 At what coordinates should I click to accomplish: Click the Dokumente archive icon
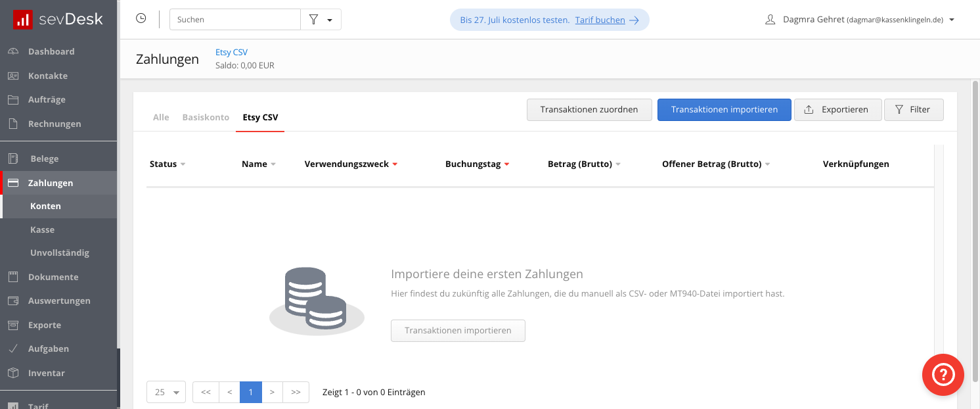(13, 277)
